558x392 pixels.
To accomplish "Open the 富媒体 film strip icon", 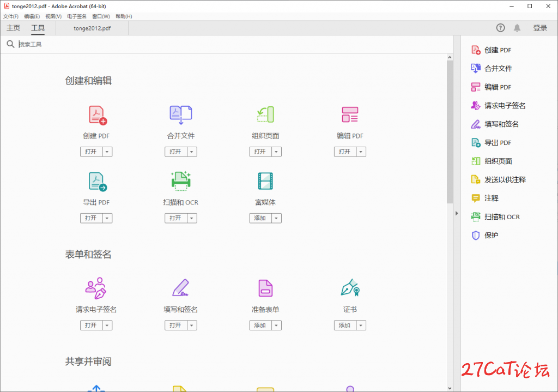I will (265, 181).
